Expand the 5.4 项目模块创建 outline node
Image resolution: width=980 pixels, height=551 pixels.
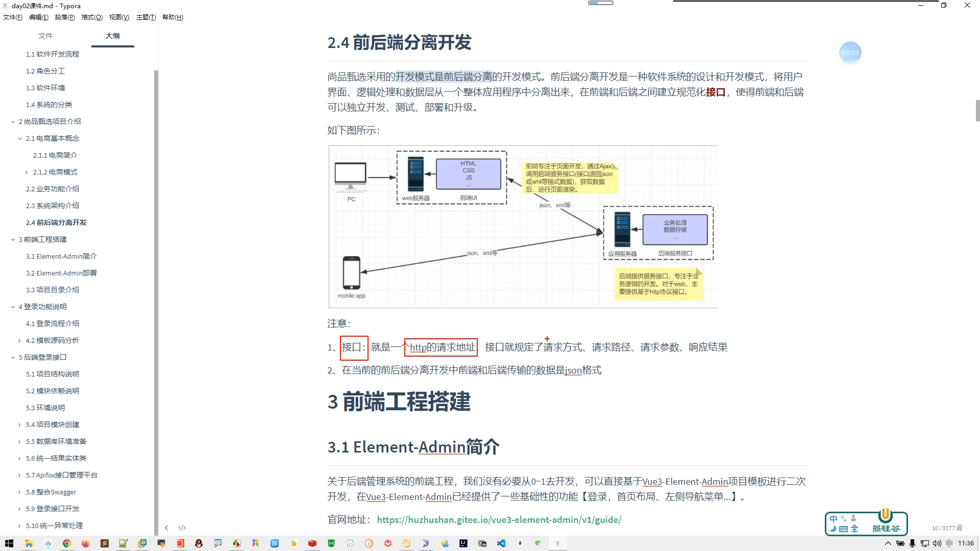[20, 424]
